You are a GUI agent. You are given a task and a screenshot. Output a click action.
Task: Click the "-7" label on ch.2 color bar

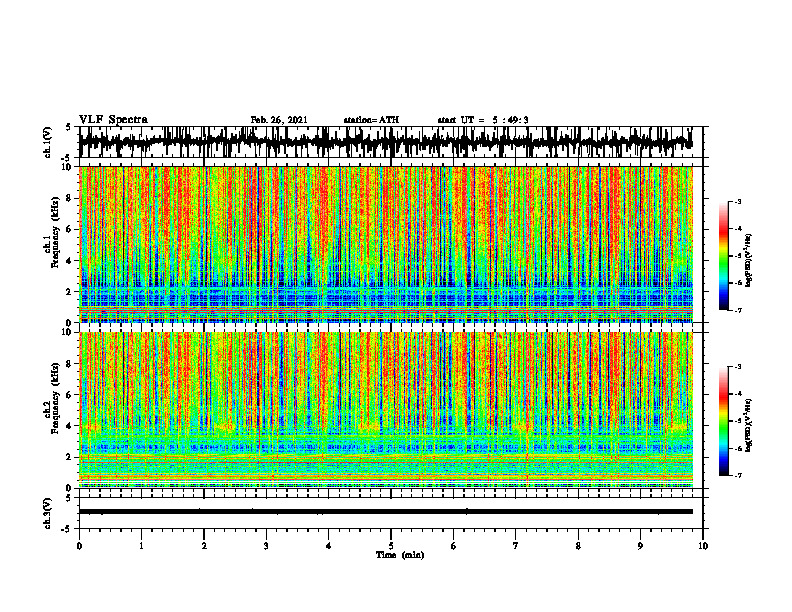point(738,476)
